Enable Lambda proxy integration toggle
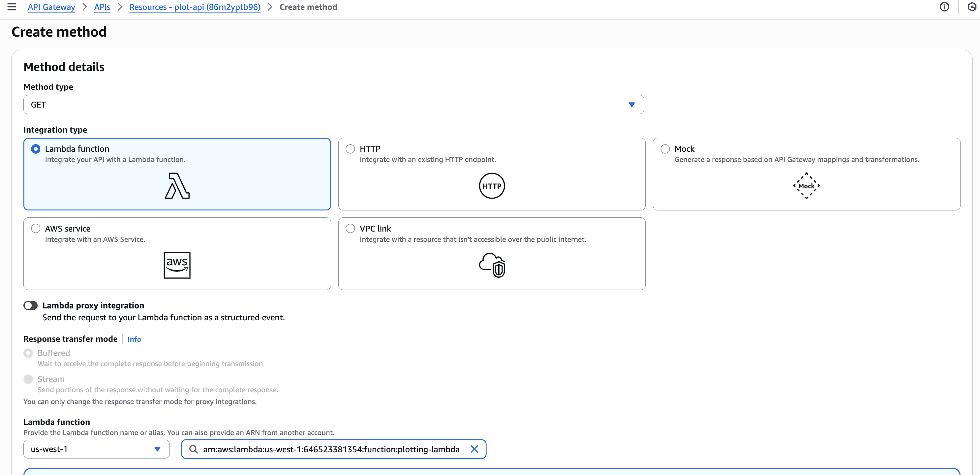 [30, 305]
